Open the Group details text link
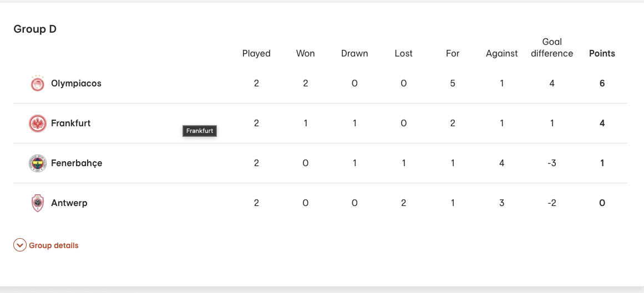 click(x=53, y=245)
